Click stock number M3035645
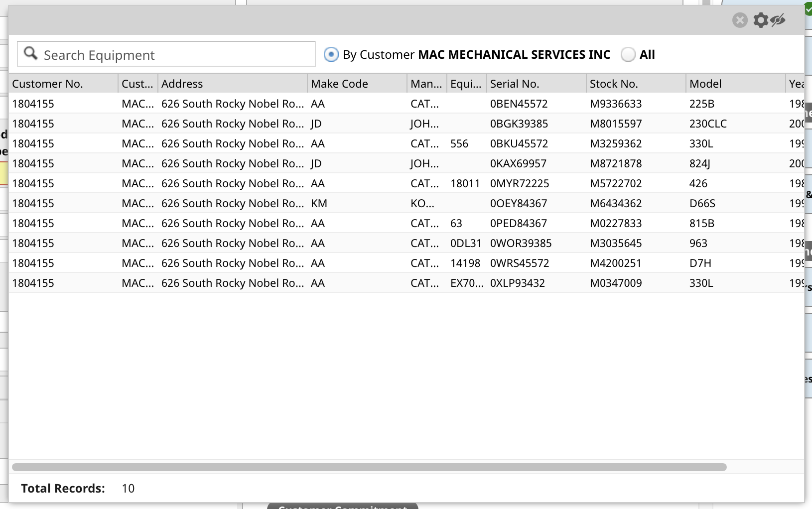The height and width of the screenshot is (509, 812). click(x=616, y=243)
